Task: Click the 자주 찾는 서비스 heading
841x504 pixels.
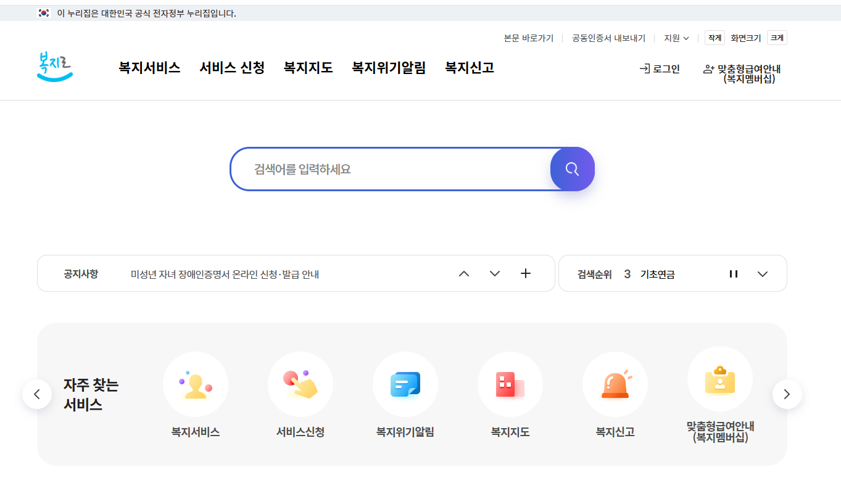Action: click(x=91, y=395)
